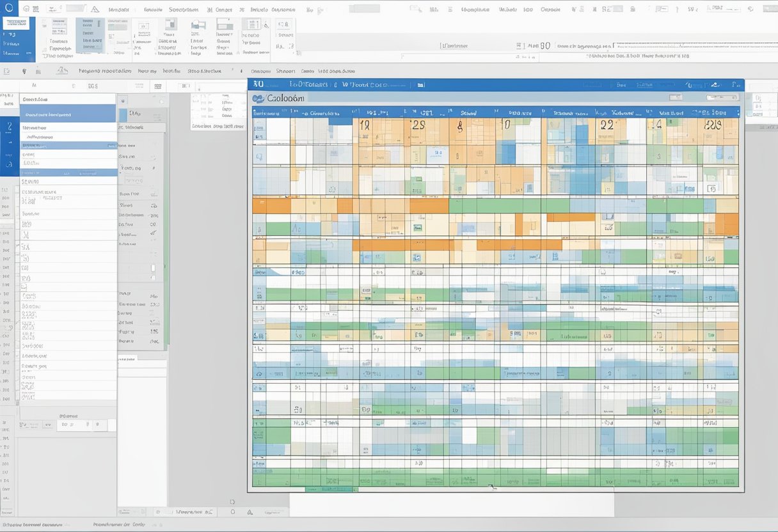Click the date cell numbered 22 in the calendar
The image size is (778, 532).
pyautogui.click(x=606, y=126)
